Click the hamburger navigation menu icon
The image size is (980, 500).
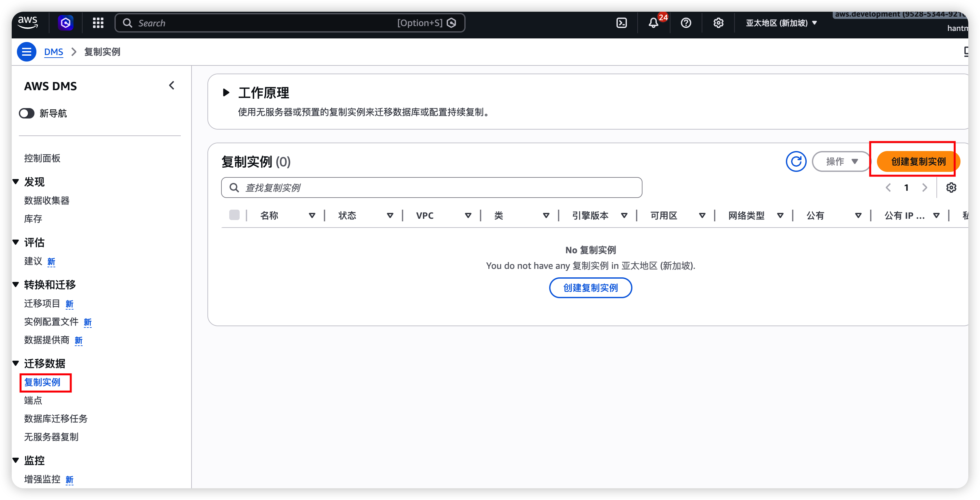tap(27, 52)
